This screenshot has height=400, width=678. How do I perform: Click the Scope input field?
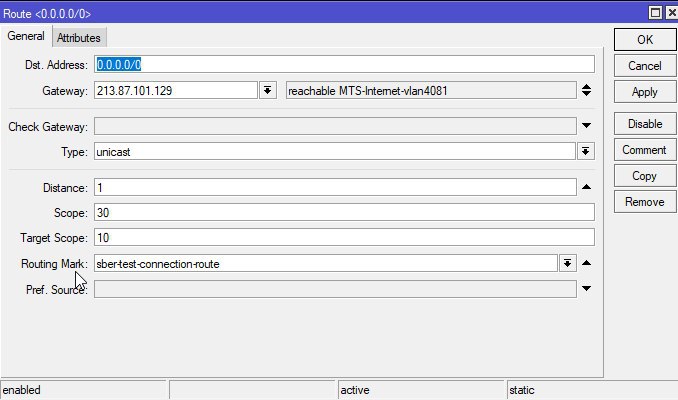[x=344, y=212]
